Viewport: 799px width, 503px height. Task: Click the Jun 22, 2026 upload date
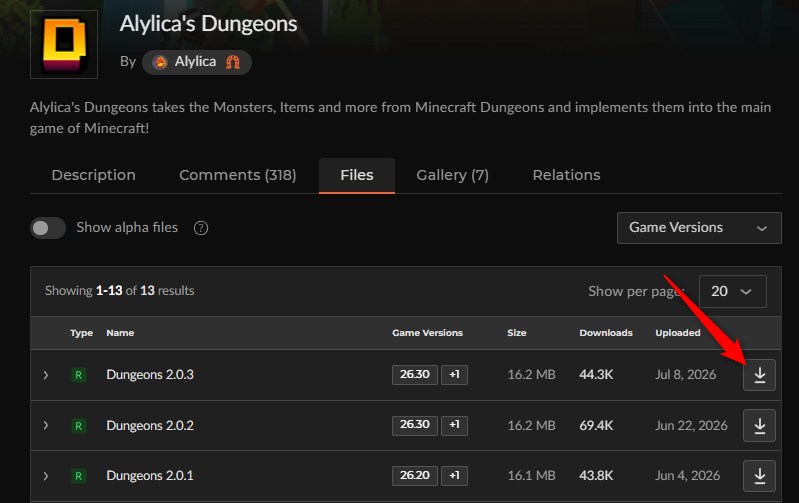tap(691, 425)
